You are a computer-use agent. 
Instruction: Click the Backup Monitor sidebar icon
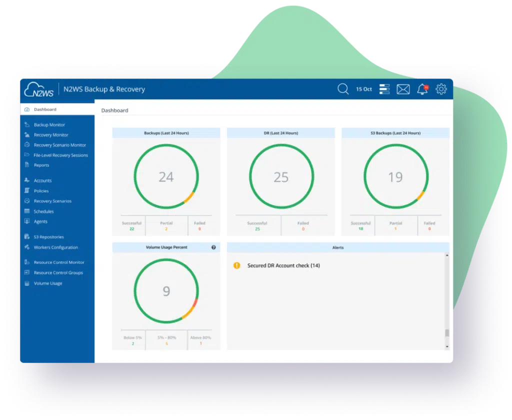click(27, 124)
